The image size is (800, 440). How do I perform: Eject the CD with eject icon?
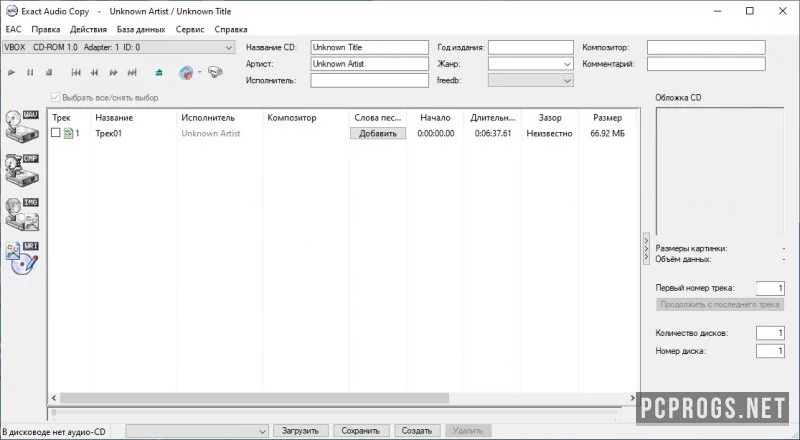coord(159,72)
